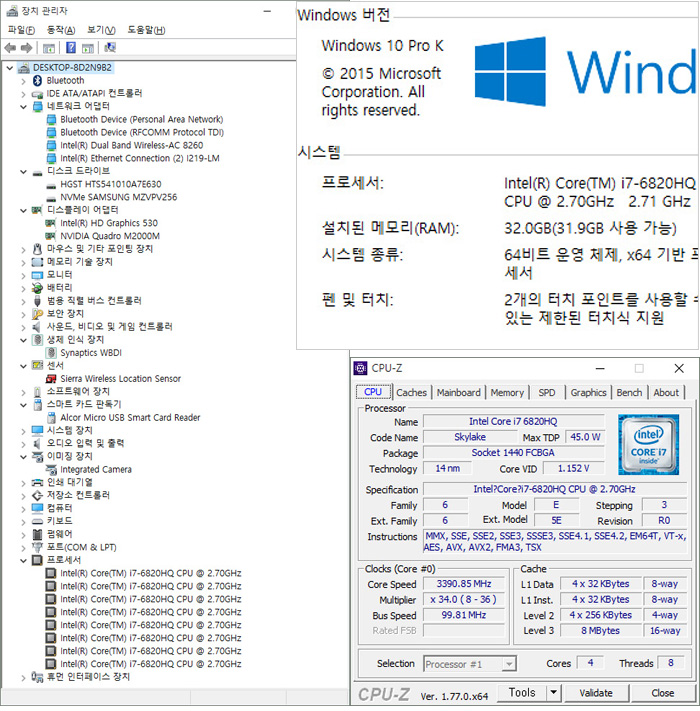Select Bluetooth Device (RFCOMM Protocol TDI)
This screenshot has width=700, height=711.
click(142, 133)
